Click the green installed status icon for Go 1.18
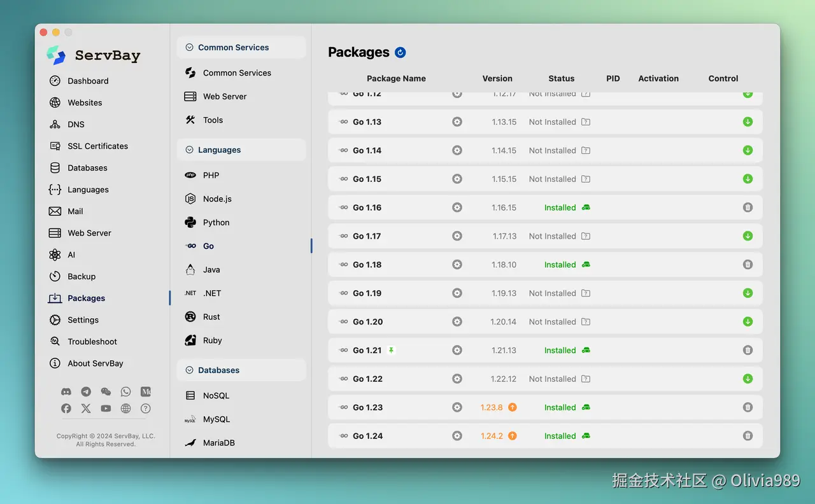The height and width of the screenshot is (504, 815). click(x=586, y=264)
